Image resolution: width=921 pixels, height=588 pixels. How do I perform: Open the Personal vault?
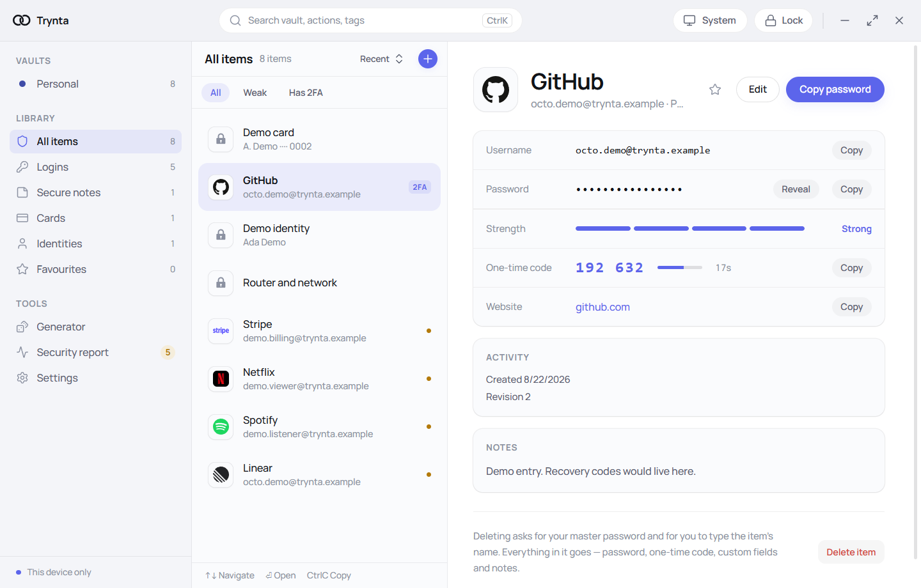point(96,84)
